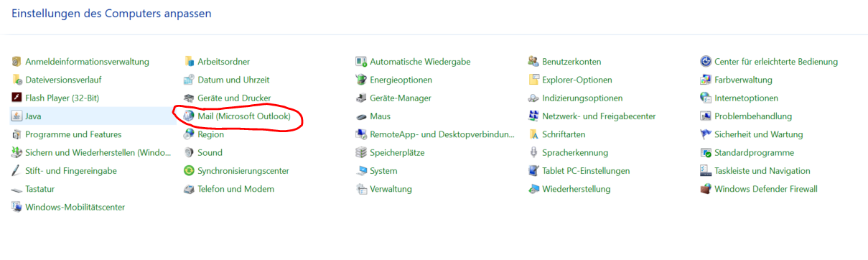This screenshot has width=868, height=260.
Task: Open the Sicherheit und Wartung flag icon
Action: (x=706, y=134)
